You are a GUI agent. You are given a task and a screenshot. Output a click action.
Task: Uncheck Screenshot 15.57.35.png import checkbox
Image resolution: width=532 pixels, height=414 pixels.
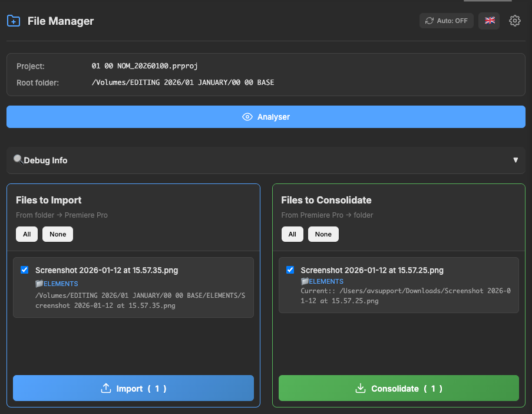[x=24, y=270]
